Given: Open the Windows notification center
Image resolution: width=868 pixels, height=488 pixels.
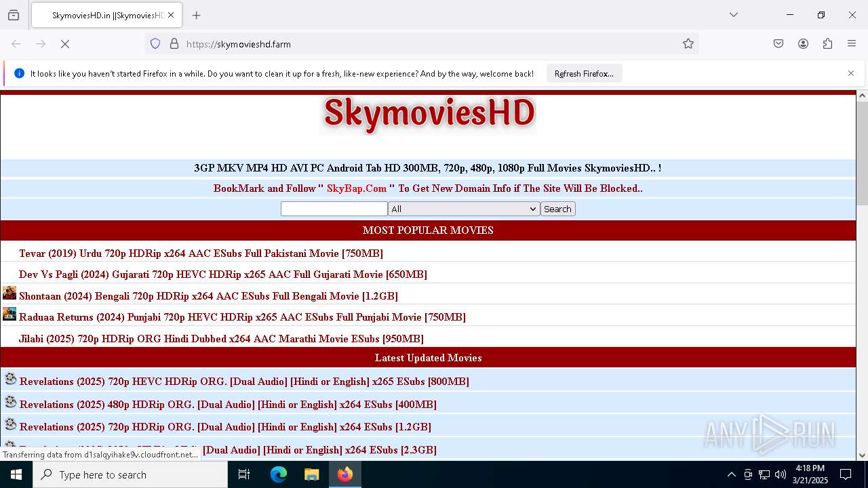Looking at the screenshot, I should tap(846, 474).
